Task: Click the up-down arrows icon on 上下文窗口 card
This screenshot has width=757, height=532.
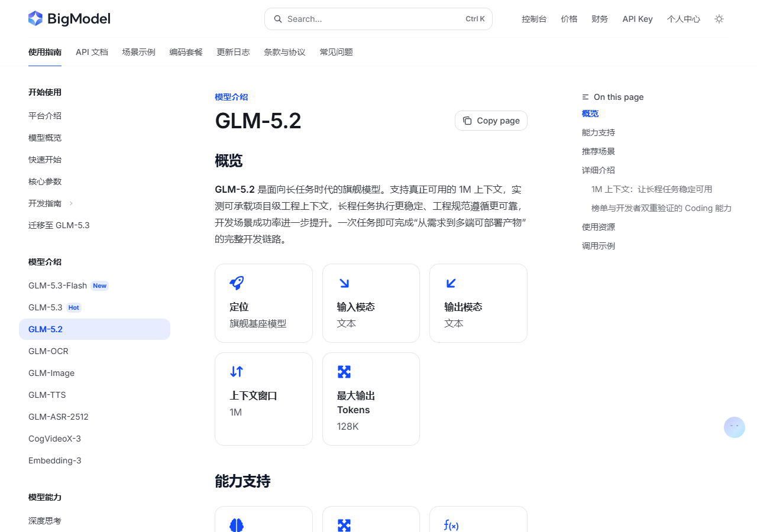Action: tap(237, 372)
